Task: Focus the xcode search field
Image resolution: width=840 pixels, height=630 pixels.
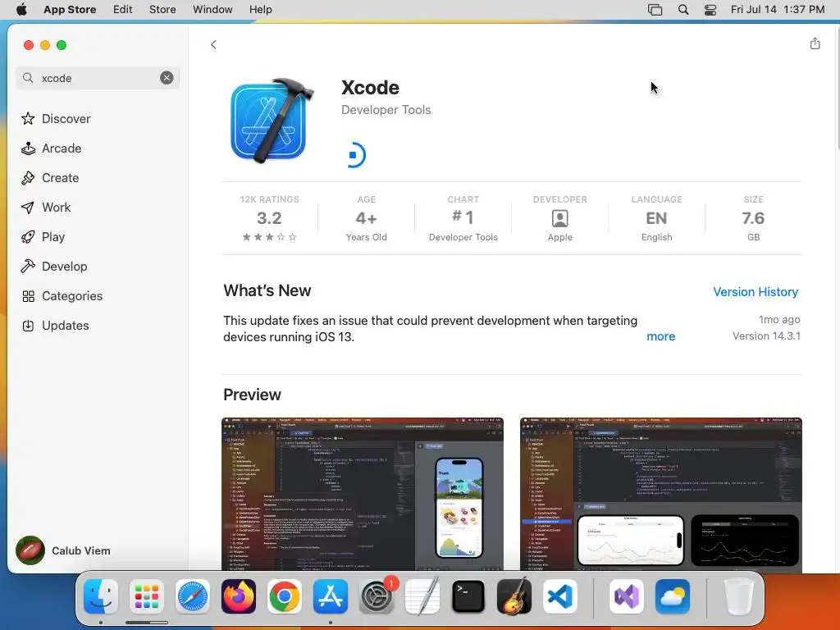Action: 98,78
